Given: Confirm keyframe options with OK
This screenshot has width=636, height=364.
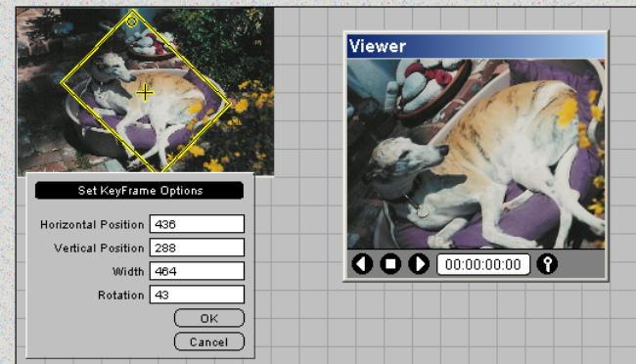Looking at the screenshot, I should pyautogui.click(x=209, y=318).
